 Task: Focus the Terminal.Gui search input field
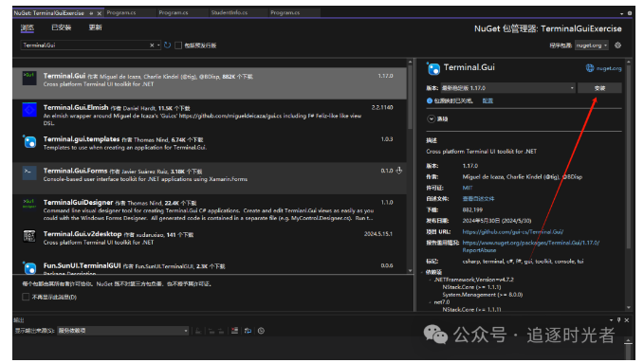tap(85, 45)
